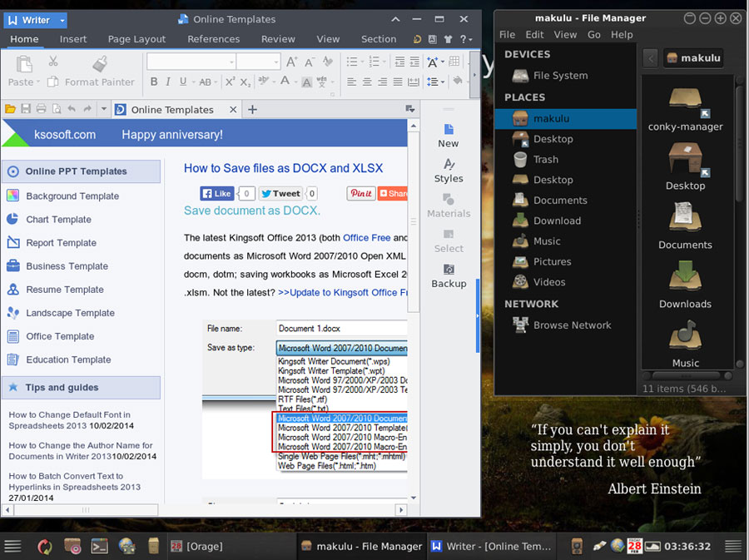Click the Copy icon beside Paste
749x560 pixels.
tap(53, 82)
